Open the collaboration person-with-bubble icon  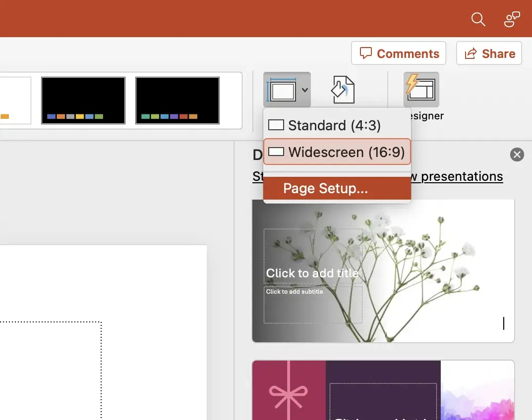point(511,19)
